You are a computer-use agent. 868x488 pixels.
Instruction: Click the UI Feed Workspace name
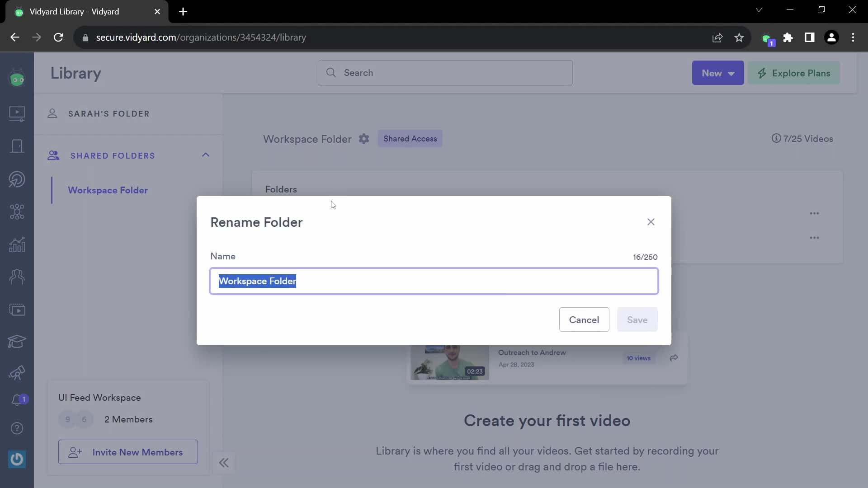click(99, 398)
